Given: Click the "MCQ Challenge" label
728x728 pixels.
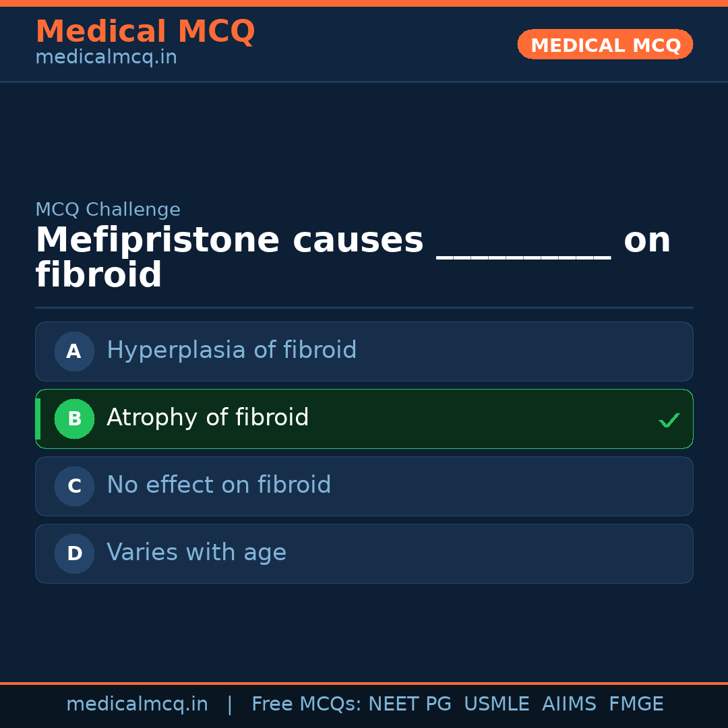Looking at the screenshot, I should (108, 210).
